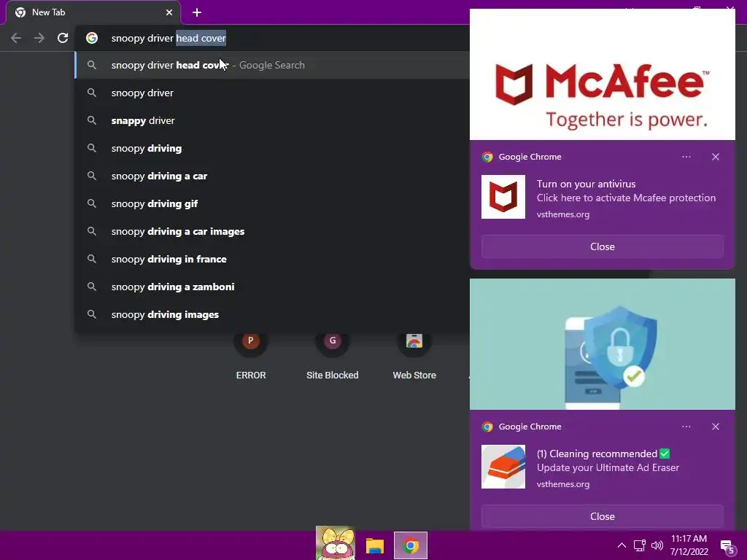This screenshot has width=747, height=560.
Task: Dismiss Cleaning recommended notification with X
Action: tap(715, 427)
